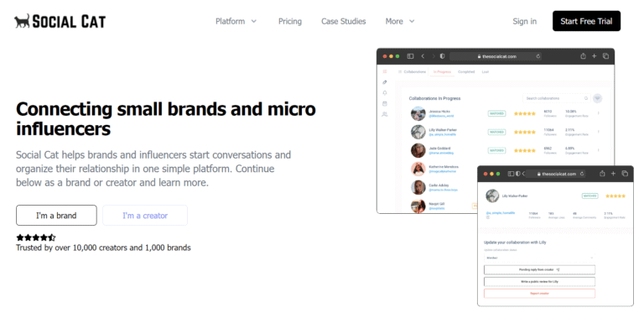Viewport: 644px width, 318px height.
Task: Select the Collaborations tab in the mockup
Action: pos(413,72)
